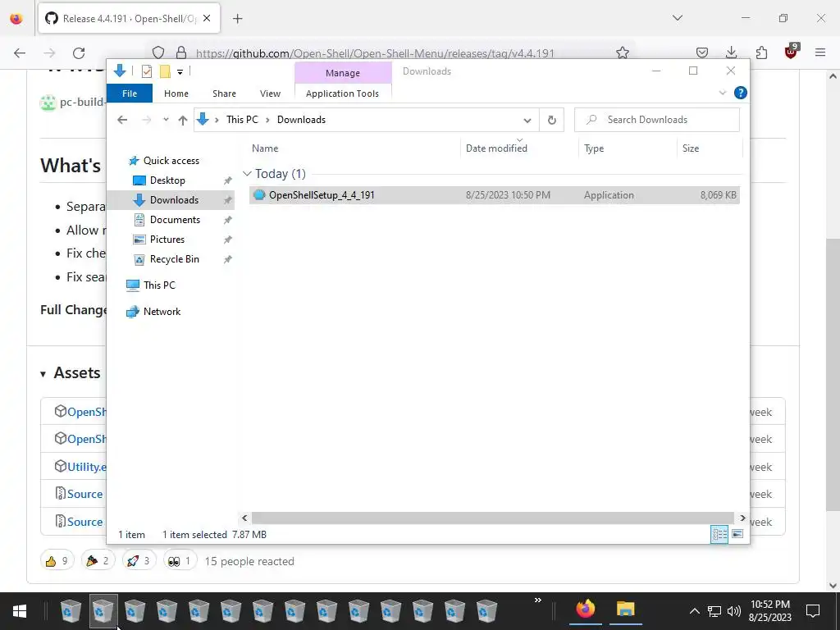
Task: Open the File ribbon tab
Action: coord(130,94)
